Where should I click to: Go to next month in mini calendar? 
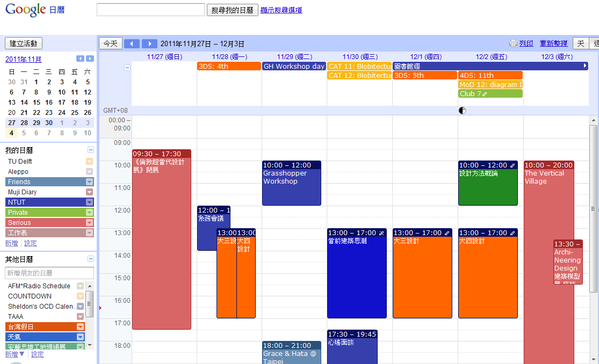coord(90,59)
